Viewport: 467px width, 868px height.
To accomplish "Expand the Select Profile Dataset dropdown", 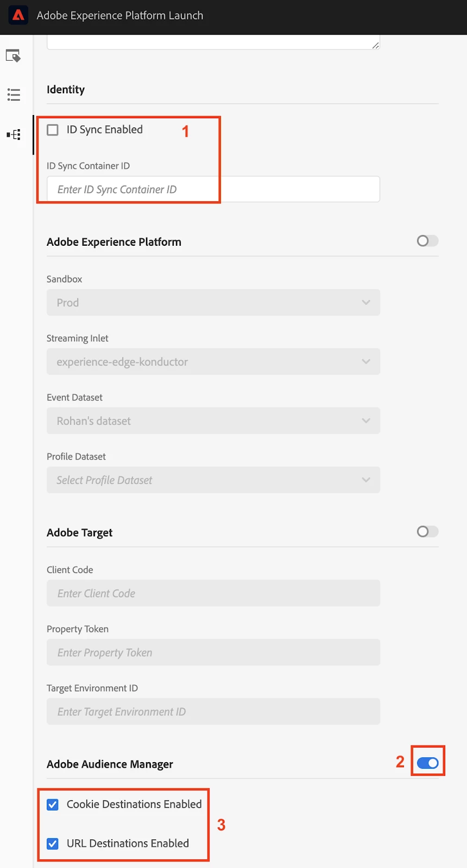I will 213,480.
